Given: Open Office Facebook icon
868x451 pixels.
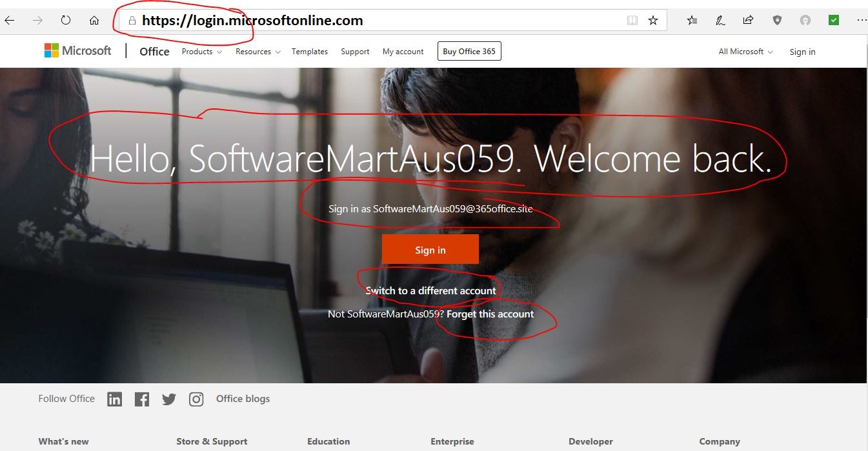Looking at the screenshot, I should pos(142,399).
